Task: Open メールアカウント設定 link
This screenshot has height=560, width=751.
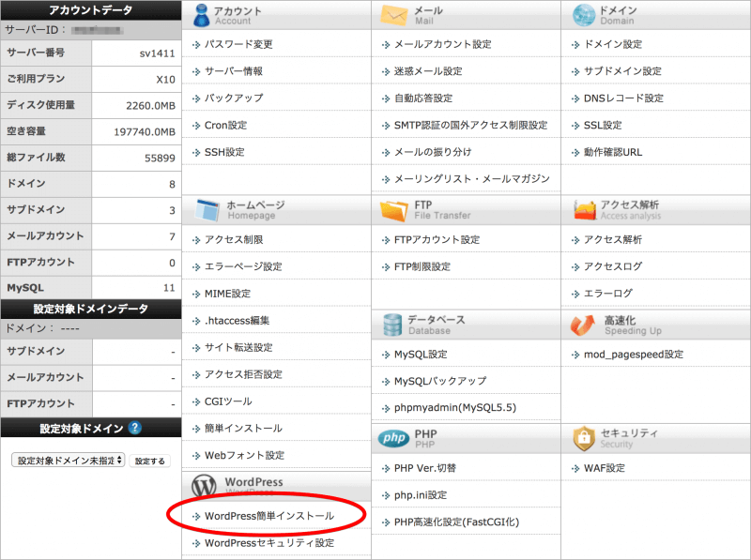Action: 442,44
